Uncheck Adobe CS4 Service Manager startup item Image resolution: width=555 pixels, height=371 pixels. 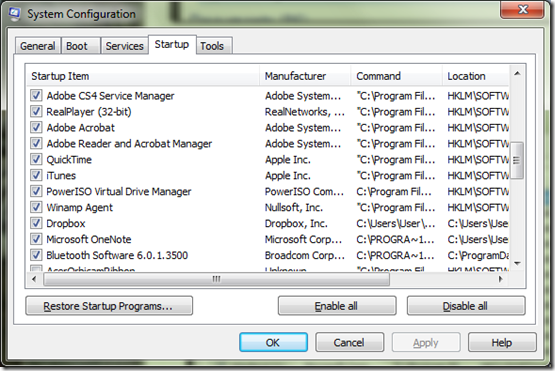click(36, 95)
